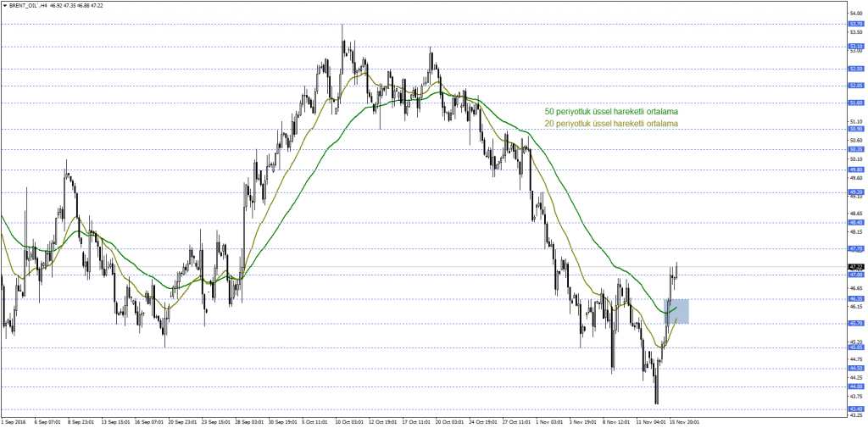Click the 43.75 price axis value
Image resolution: width=868 pixels, height=428 pixels.
tap(856, 396)
